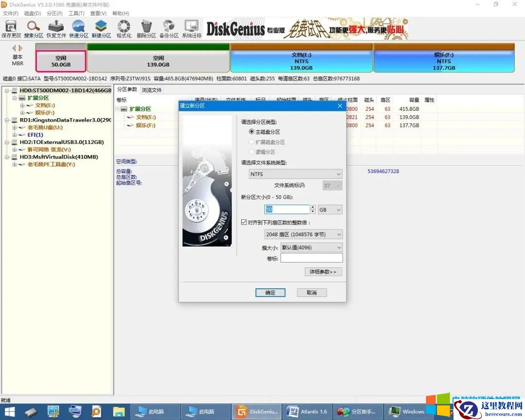Click the 删除分区 (Delete Partition) icon

click(x=146, y=29)
